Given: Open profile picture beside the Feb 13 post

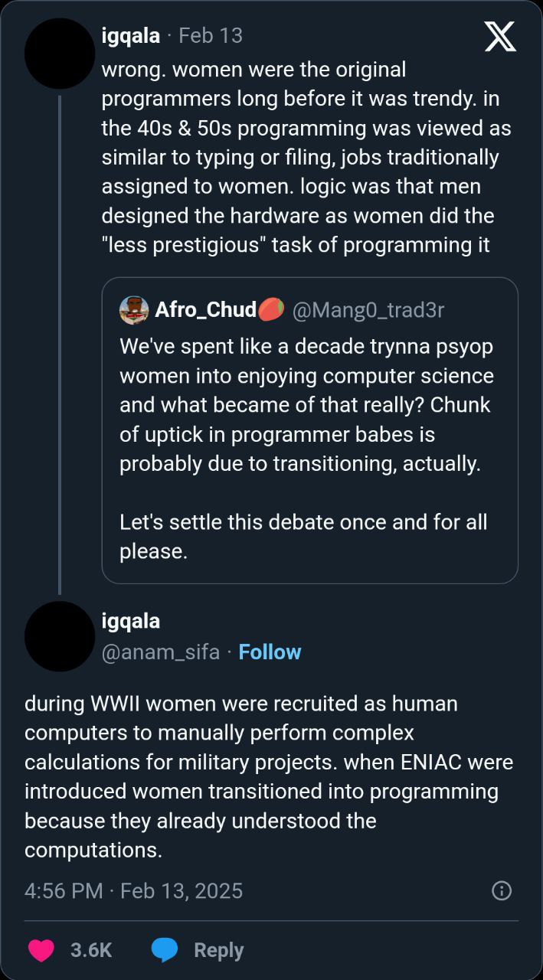Looking at the screenshot, I should [x=59, y=54].
